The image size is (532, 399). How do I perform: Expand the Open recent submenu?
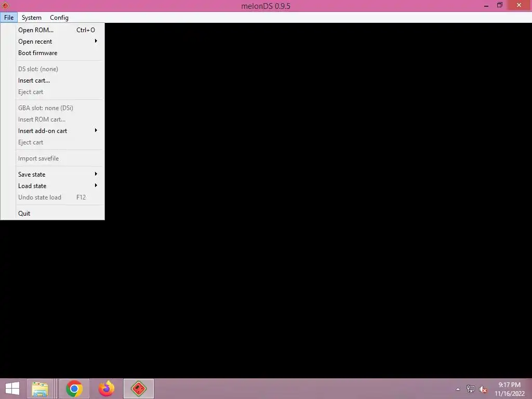(59, 42)
